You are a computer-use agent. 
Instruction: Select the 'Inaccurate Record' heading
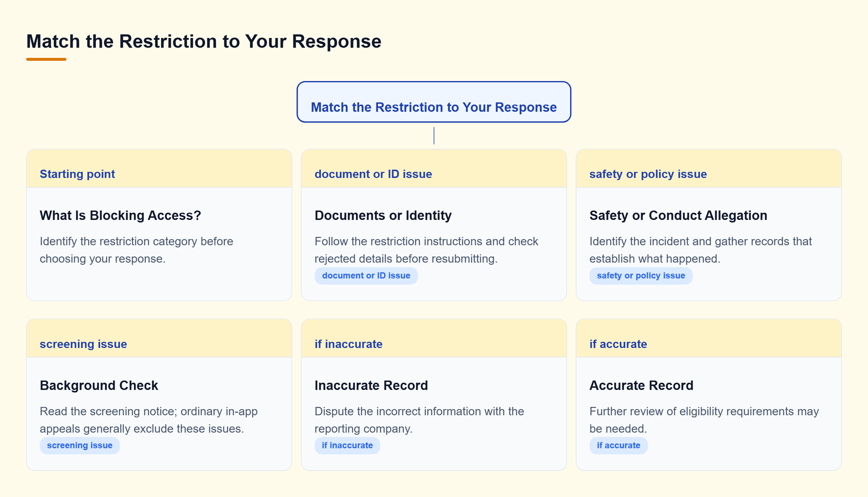click(371, 386)
